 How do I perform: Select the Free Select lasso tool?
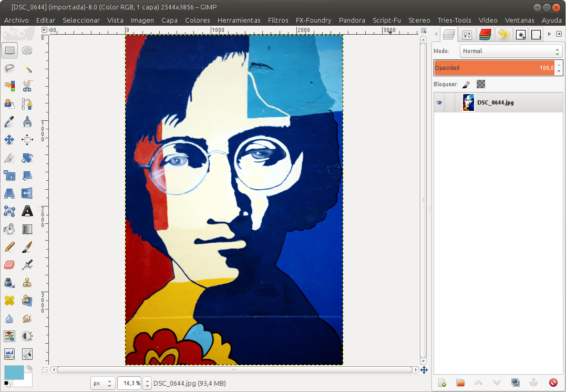tap(9, 68)
